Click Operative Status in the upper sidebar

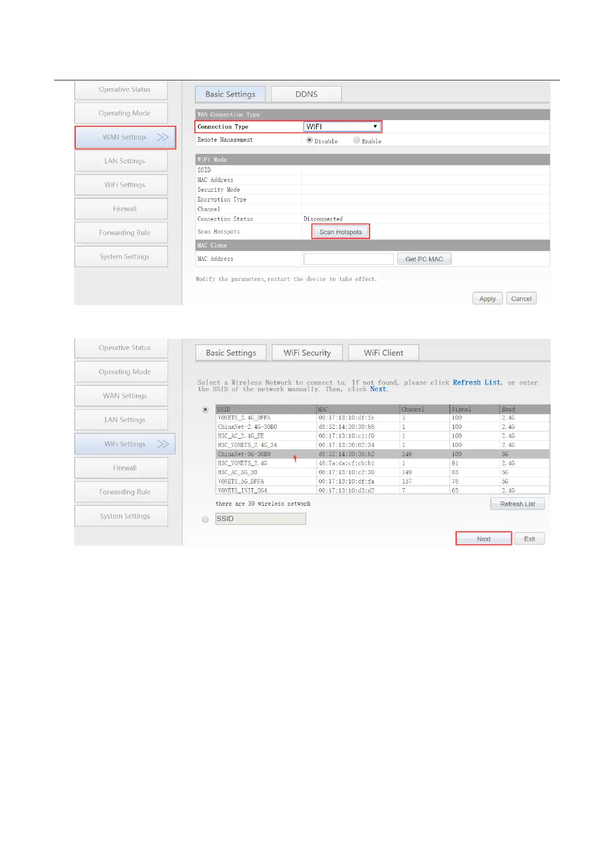tap(121, 90)
